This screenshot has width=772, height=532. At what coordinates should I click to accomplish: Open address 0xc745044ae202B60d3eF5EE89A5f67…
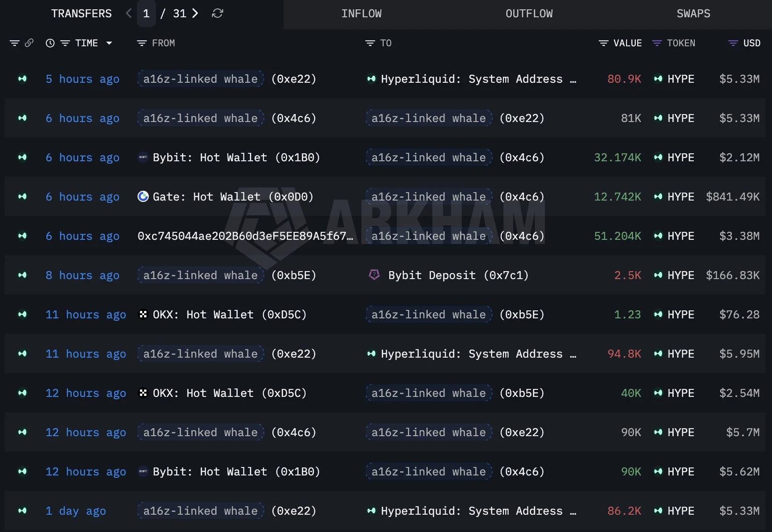coord(245,236)
